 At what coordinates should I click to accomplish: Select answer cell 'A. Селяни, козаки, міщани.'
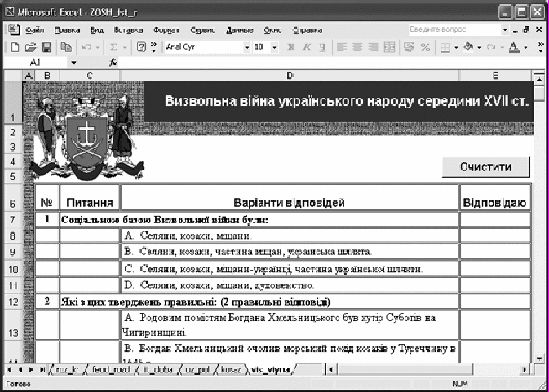point(290,236)
